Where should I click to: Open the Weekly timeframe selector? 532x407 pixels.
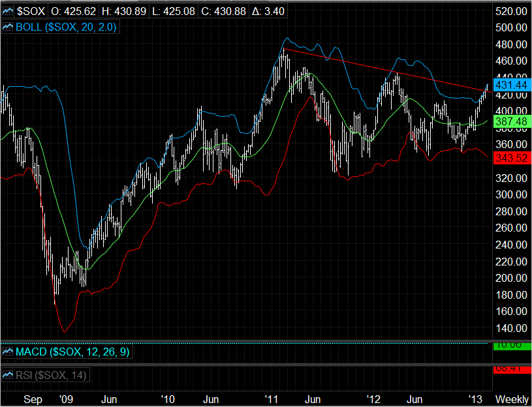511,399
